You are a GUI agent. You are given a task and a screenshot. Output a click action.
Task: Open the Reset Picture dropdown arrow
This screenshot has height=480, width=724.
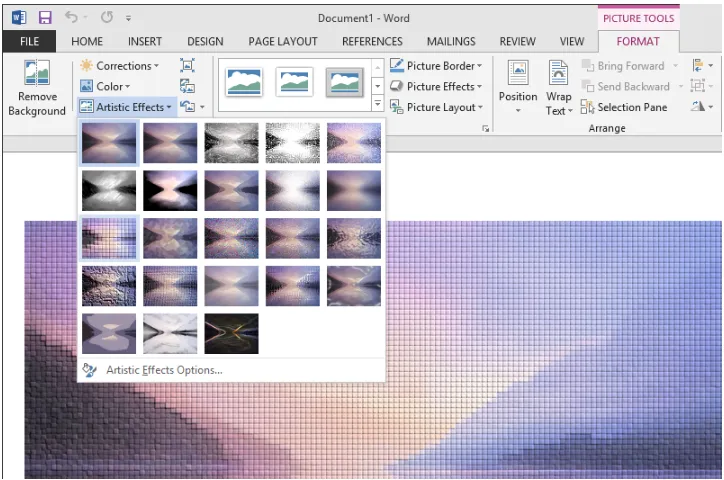[202, 108]
